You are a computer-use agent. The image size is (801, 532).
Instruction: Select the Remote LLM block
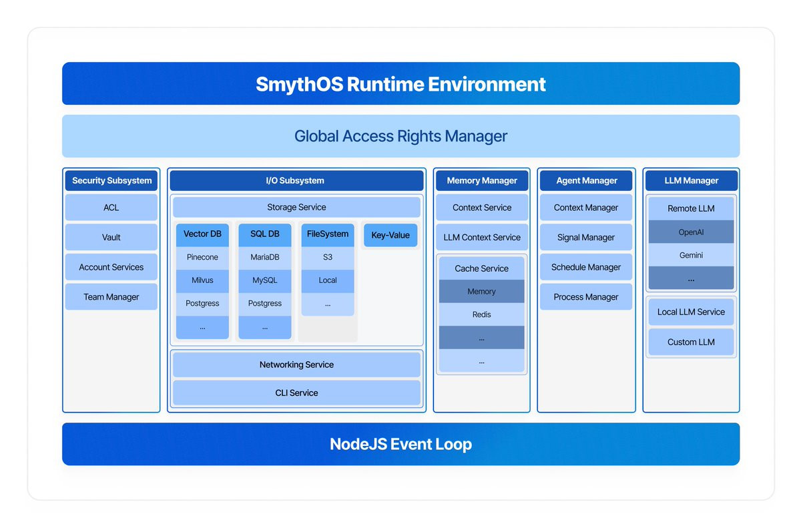(692, 208)
